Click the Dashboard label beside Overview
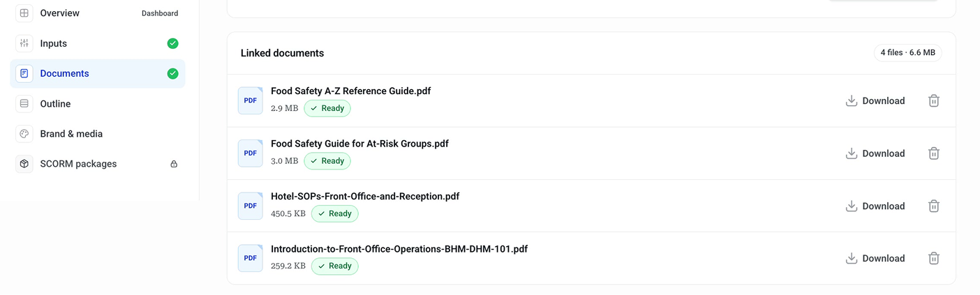Viewport: 980px width, 295px height. [160, 13]
